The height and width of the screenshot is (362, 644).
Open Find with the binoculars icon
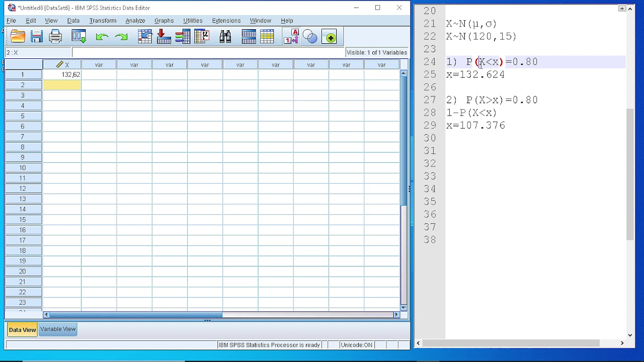225,37
